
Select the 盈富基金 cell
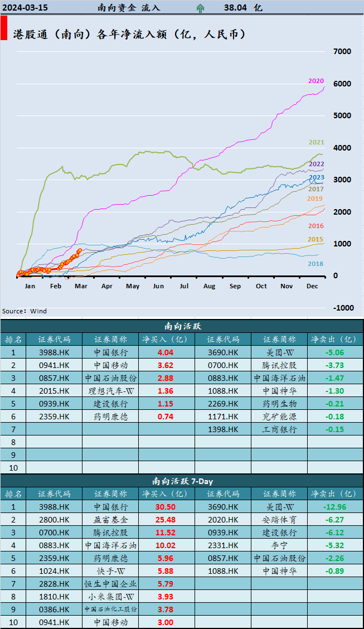coord(110,520)
